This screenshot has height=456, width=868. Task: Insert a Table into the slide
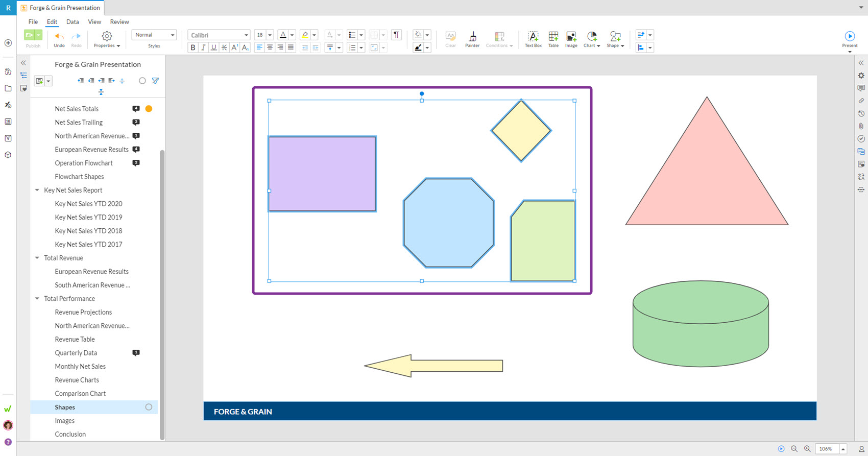tap(553, 39)
